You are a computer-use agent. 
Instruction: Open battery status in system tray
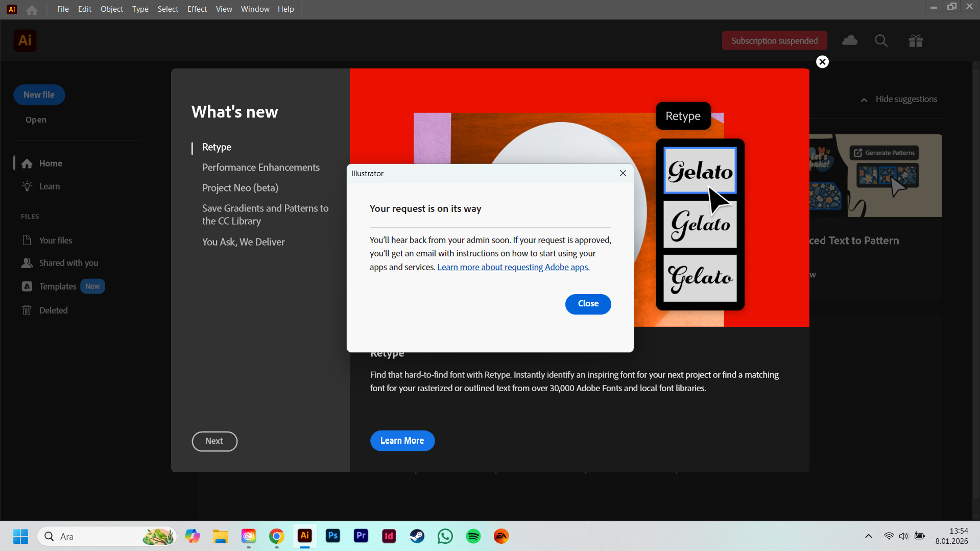[920, 536]
